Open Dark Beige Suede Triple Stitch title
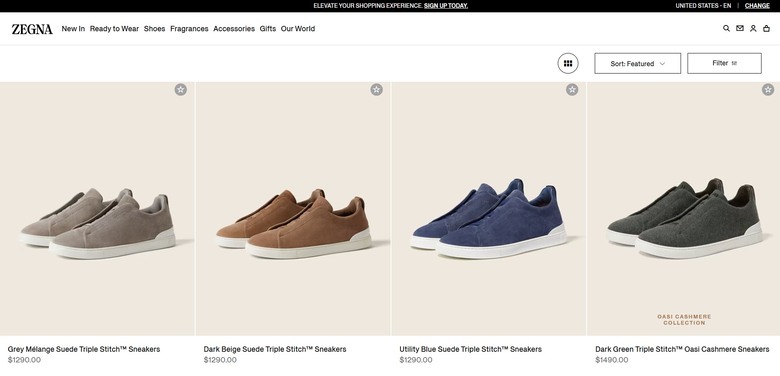The height and width of the screenshot is (376, 780). (x=275, y=349)
